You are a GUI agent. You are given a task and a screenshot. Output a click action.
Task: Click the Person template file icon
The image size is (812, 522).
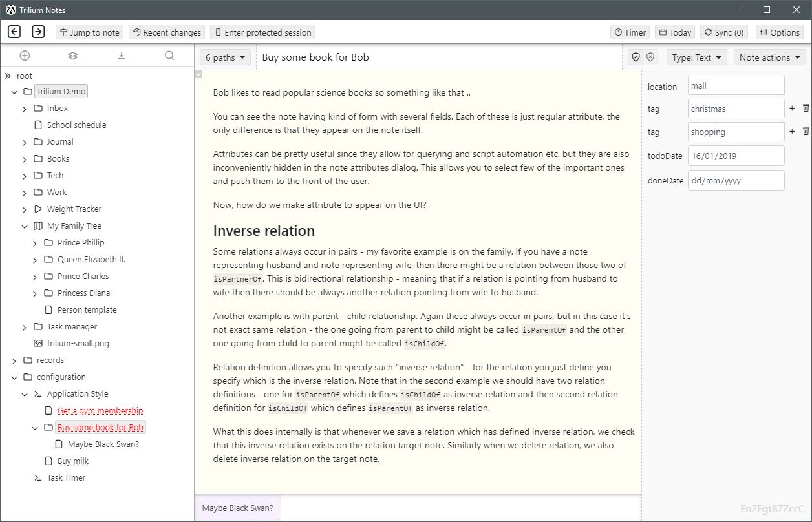point(48,309)
